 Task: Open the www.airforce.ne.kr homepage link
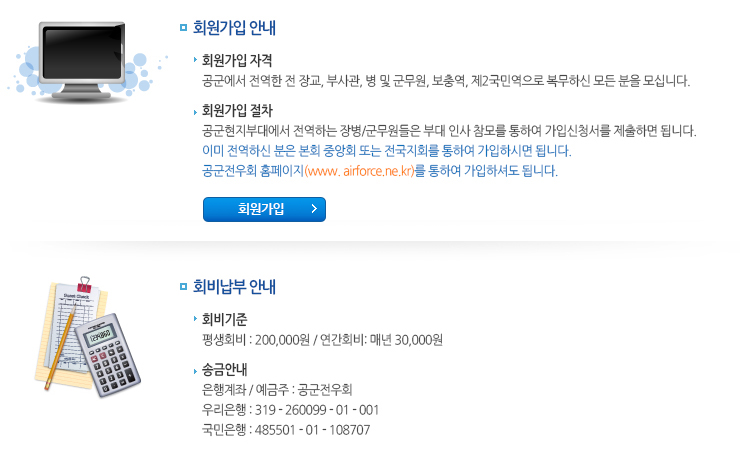359,171
